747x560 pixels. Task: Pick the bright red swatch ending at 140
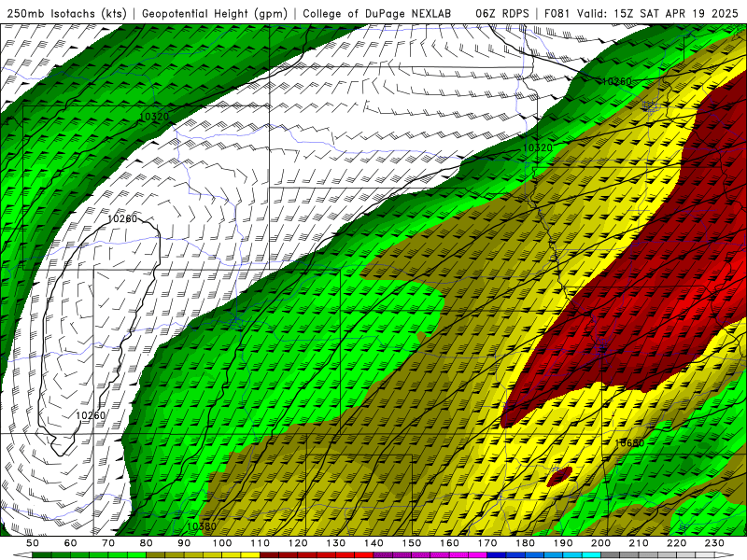[x=364, y=554]
